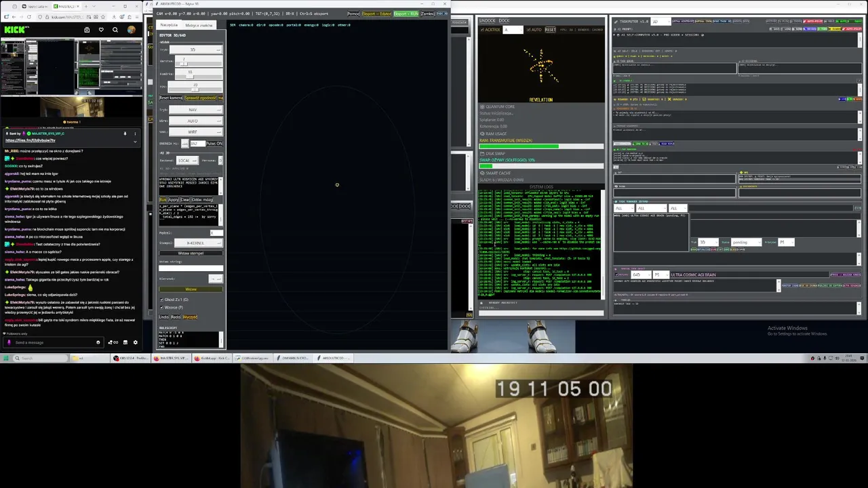Switch to the Matryca znaków tab

(199, 25)
